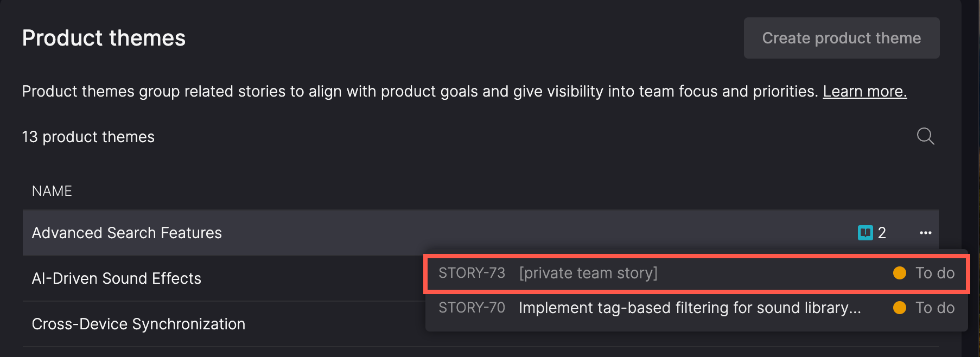This screenshot has height=357, width=980.
Task: Click the To do label of STORY-70
Action: point(934,308)
